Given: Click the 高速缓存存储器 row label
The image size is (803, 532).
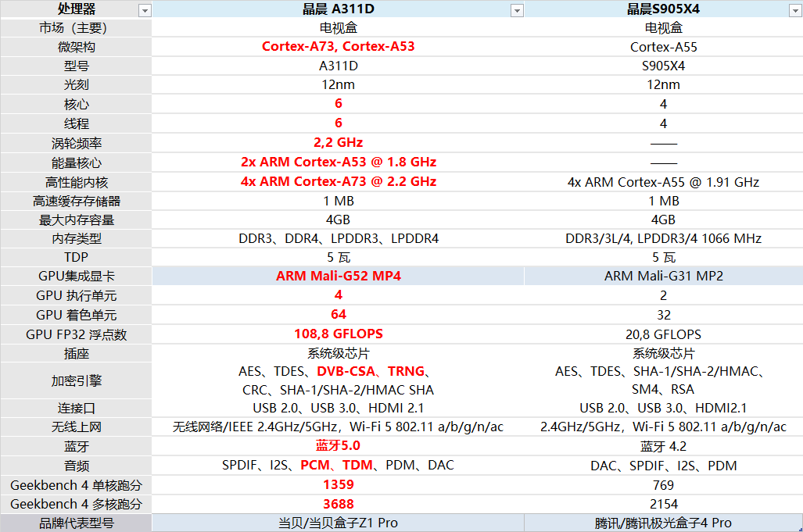Looking at the screenshot, I should [x=76, y=201].
